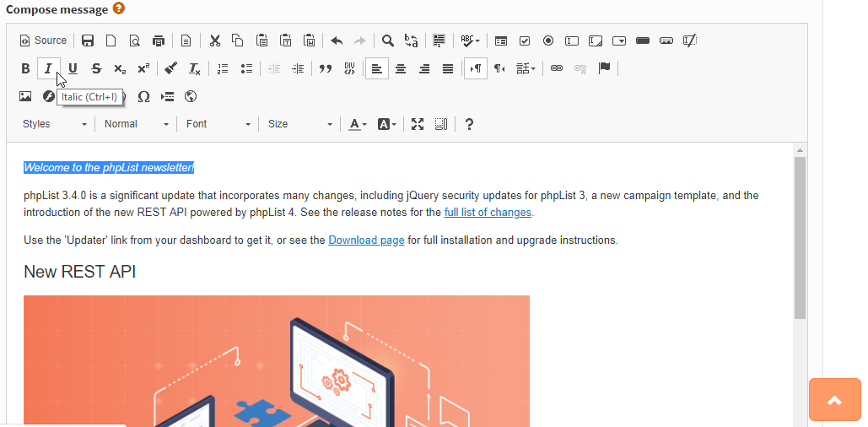Click the Copy Formatting paintbrush icon

point(171,68)
